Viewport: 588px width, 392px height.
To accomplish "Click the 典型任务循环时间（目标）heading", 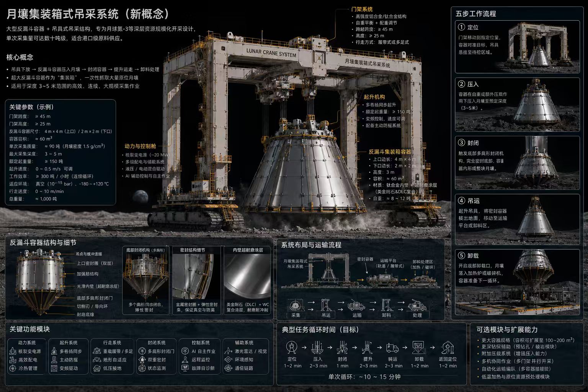I will pos(320,330).
